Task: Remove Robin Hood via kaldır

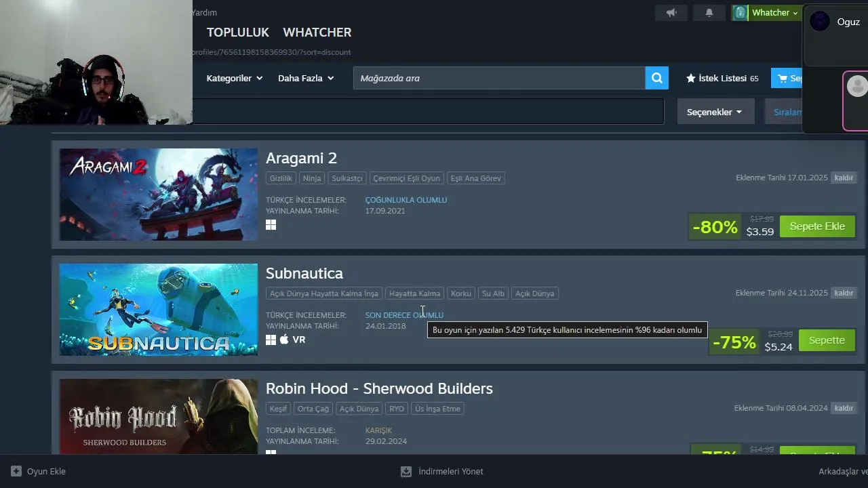Action: tap(844, 408)
